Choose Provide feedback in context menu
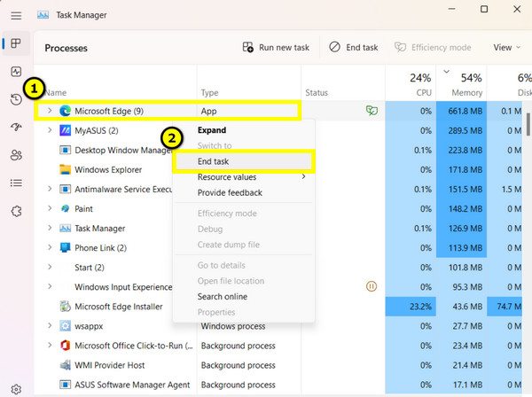532x397 pixels. point(244,192)
